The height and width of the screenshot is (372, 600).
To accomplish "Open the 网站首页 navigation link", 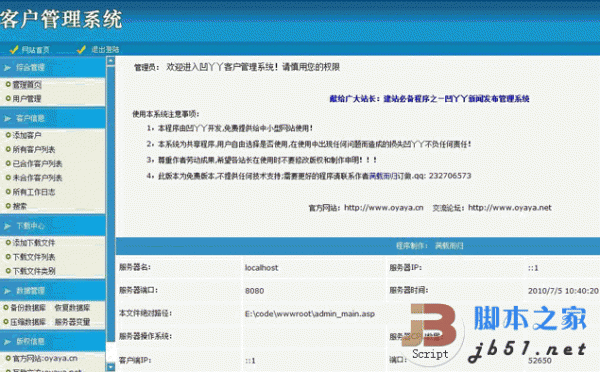I will click(x=35, y=50).
